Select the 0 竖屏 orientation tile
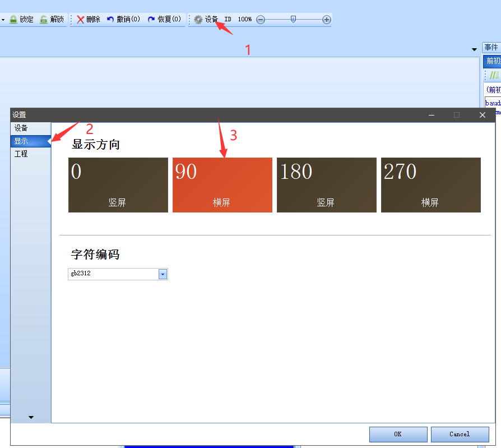 [118, 185]
